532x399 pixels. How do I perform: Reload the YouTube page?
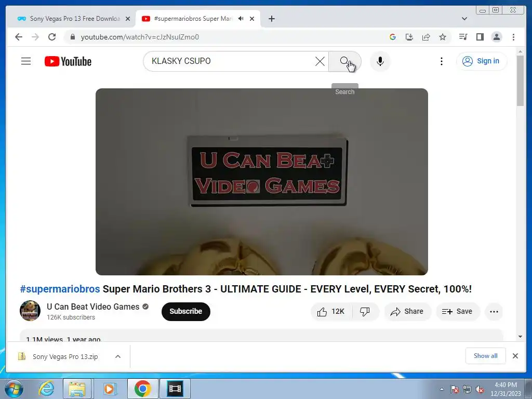(x=52, y=37)
